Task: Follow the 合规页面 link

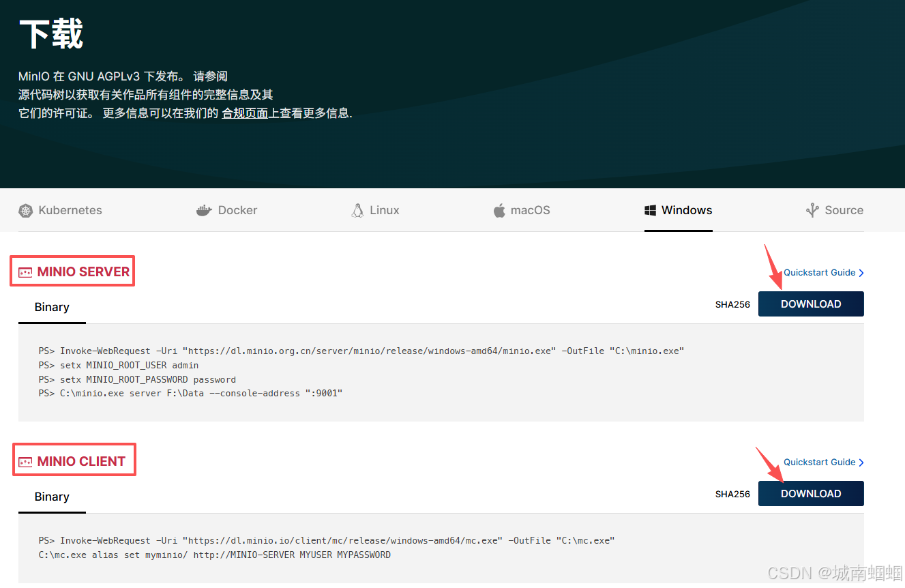Action: (245, 114)
